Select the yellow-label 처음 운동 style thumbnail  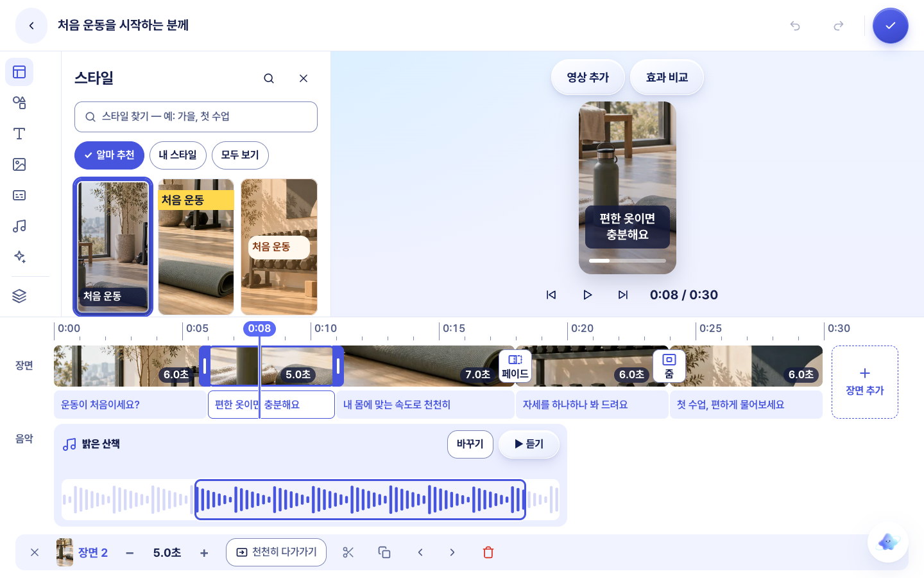tap(196, 247)
